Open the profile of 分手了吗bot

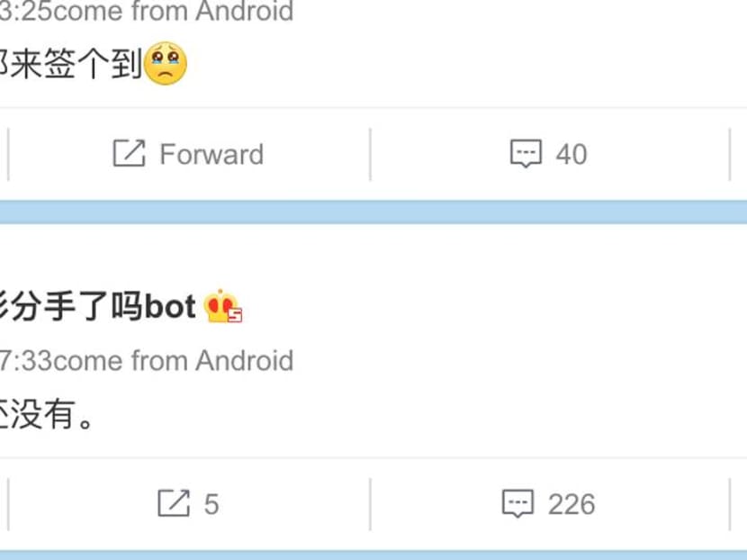click(x=97, y=306)
